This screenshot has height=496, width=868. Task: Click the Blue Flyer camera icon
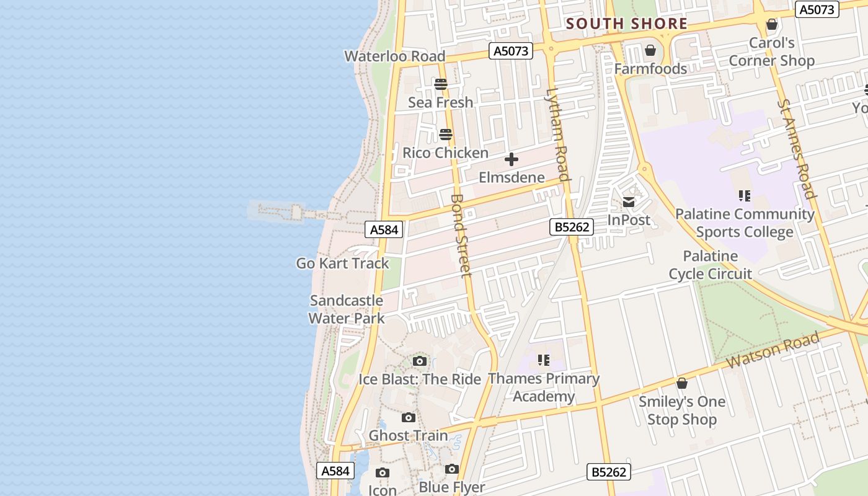452,469
